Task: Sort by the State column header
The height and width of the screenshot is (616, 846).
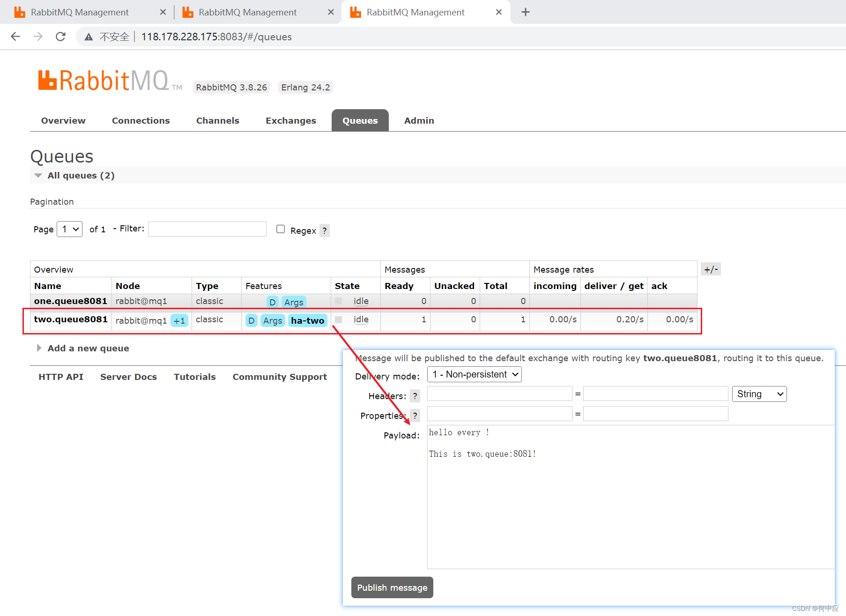Action: click(x=347, y=286)
